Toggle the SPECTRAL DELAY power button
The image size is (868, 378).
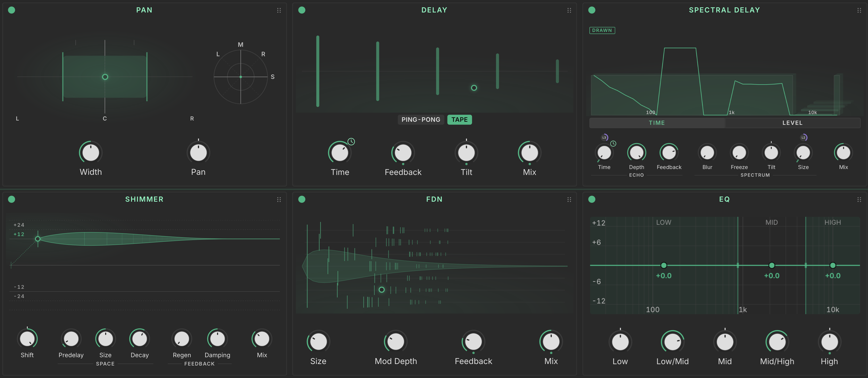[x=592, y=10]
